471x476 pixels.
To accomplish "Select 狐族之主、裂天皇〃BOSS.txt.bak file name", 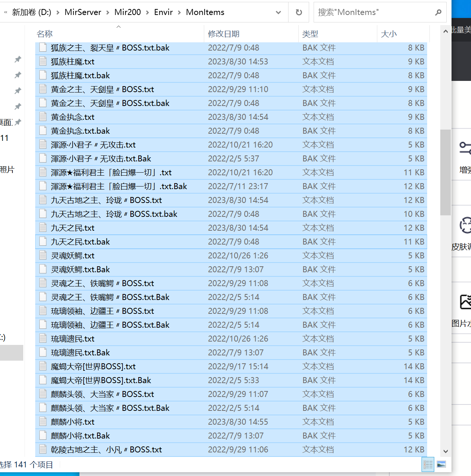I will pos(110,48).
